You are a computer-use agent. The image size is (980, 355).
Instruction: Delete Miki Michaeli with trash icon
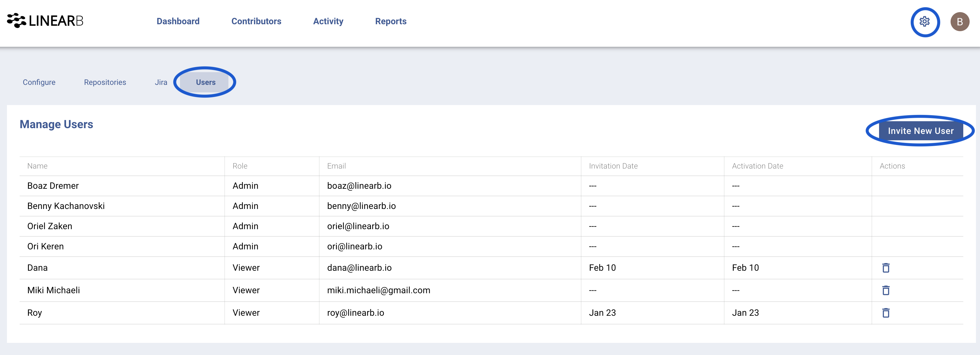pos(886,290)
